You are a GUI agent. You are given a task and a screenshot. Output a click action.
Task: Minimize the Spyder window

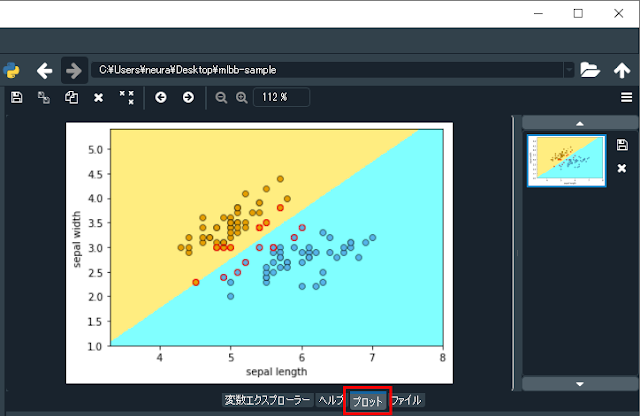(x=538, y=13)
